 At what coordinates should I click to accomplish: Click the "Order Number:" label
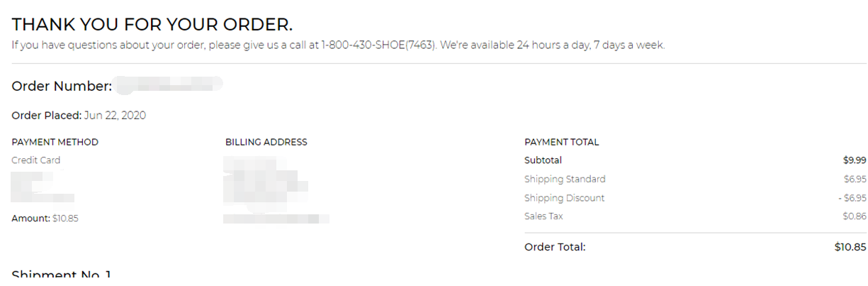62,87
